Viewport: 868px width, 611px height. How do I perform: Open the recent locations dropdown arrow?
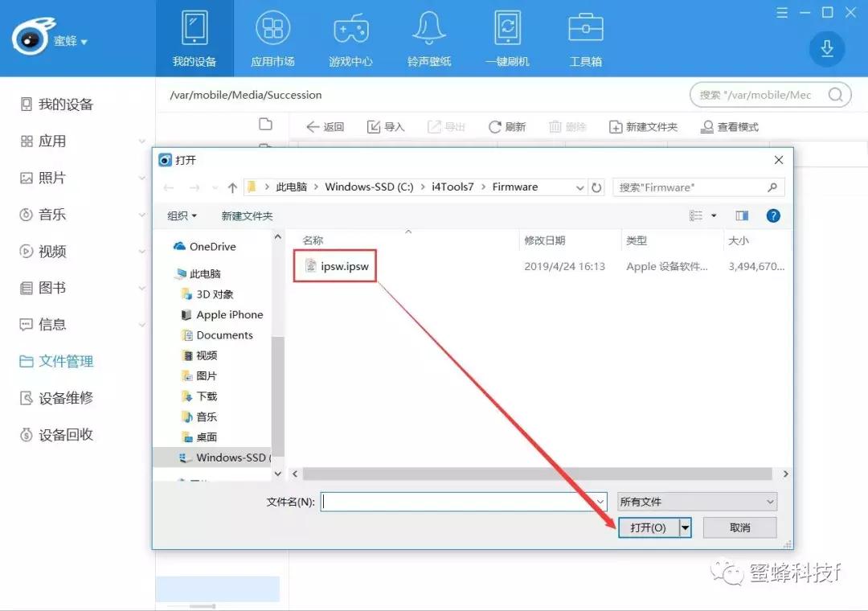coord(215,188)
